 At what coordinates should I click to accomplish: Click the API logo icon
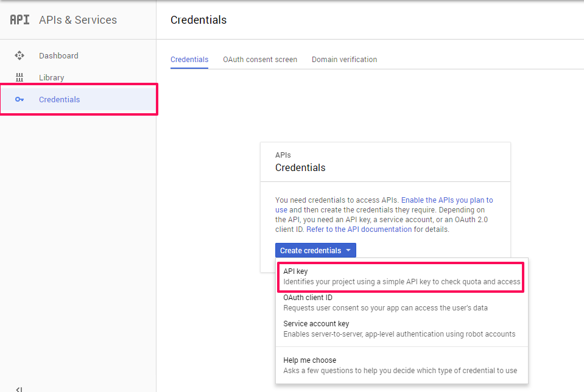coord(19,19)
